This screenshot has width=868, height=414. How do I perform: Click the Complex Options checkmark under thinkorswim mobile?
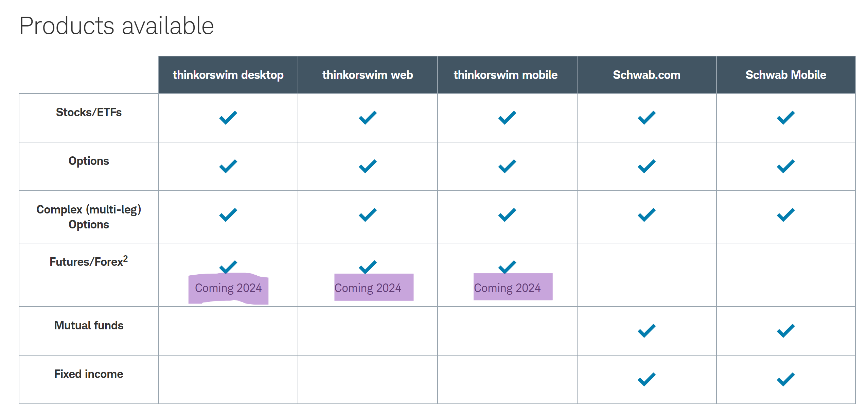coord(507,215)
